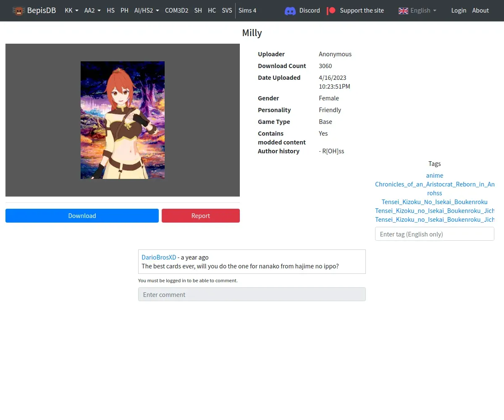Click the comment text about nanako
504x420 pixels.
click(240, 266)
